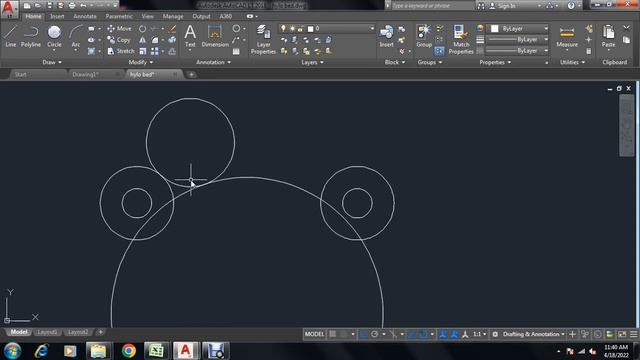Image resolution: width=640 pixels, height=360 pixels.
Task: Click the layer 0 color swatch
Action: 311,29
